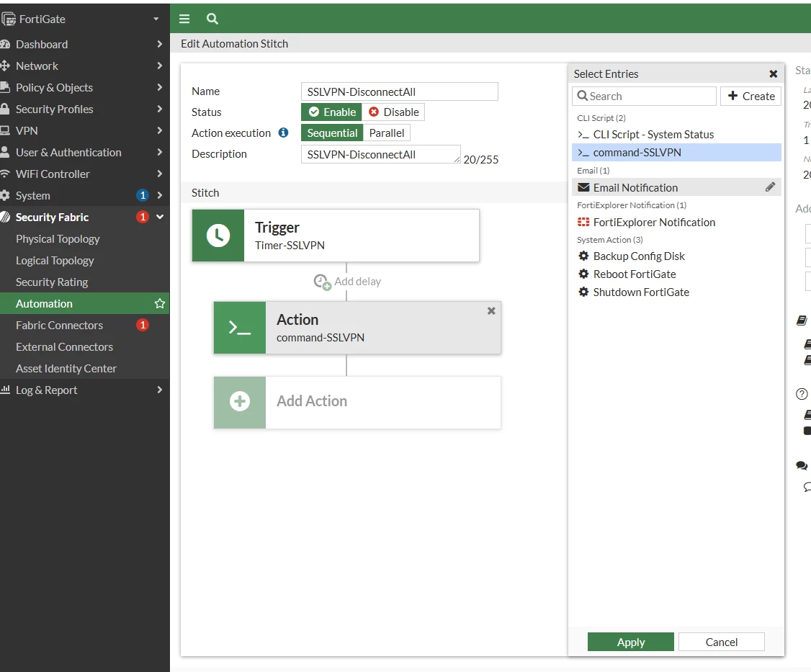Click the Dashboard gauge icon
Screen dimensions: 811x672
coord(5,45)
